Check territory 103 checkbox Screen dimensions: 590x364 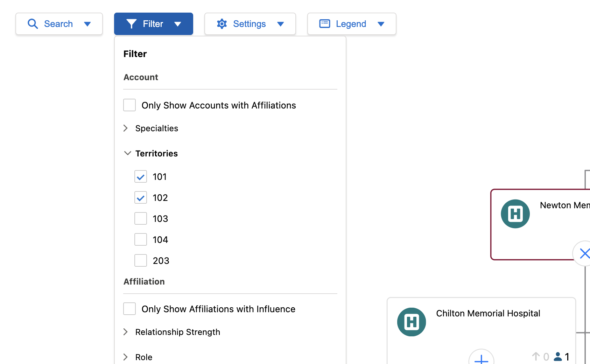(x=141, y=219)
